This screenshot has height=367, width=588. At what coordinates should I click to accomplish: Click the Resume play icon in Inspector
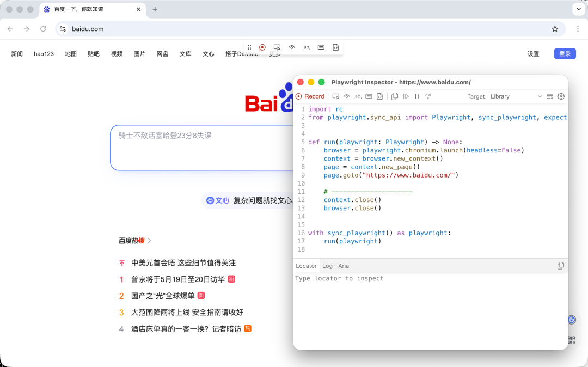pyautogui.click(x=406, y=96)
